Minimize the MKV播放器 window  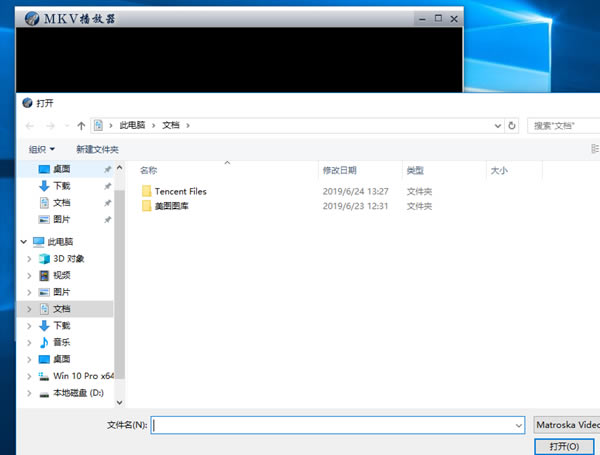[x=422, y=19]
